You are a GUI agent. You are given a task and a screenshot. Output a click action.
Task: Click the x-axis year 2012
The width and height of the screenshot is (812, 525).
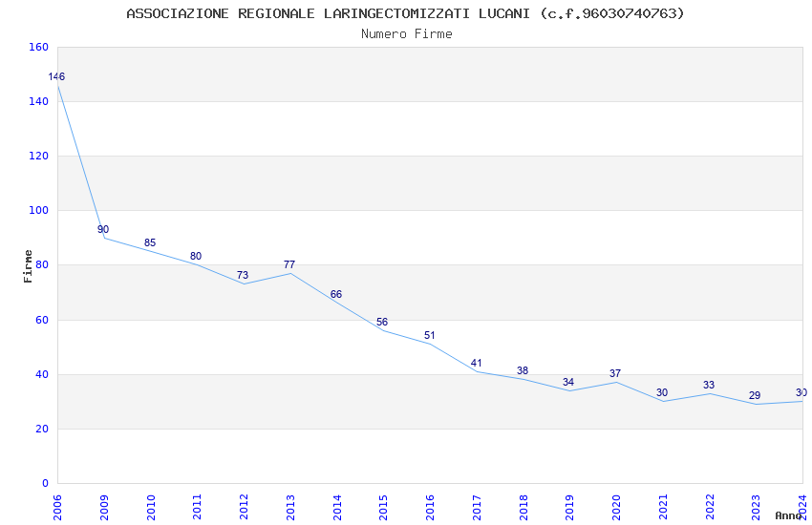pos(244,507)
